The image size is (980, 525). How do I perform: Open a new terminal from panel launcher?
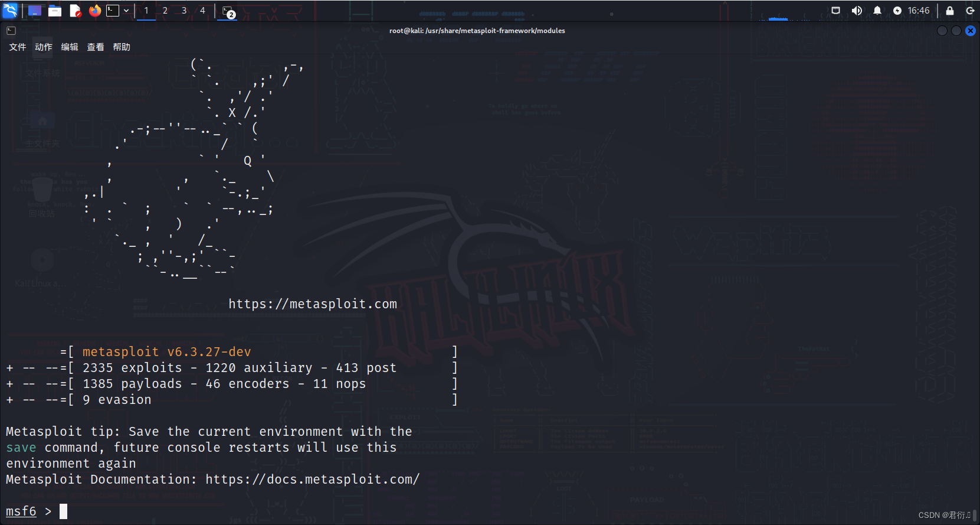point(113,11)
